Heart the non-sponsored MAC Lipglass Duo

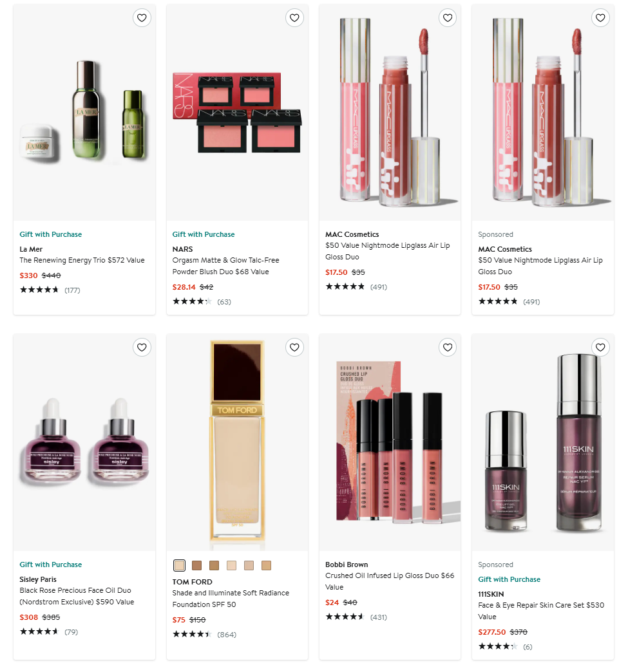pyautogui.click(x=448, y=18)
